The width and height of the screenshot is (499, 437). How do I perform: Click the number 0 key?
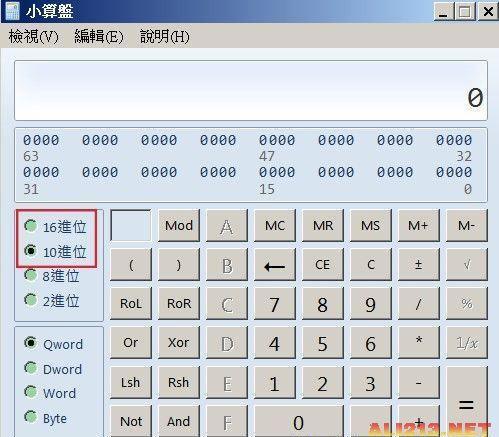pos(299,421)
